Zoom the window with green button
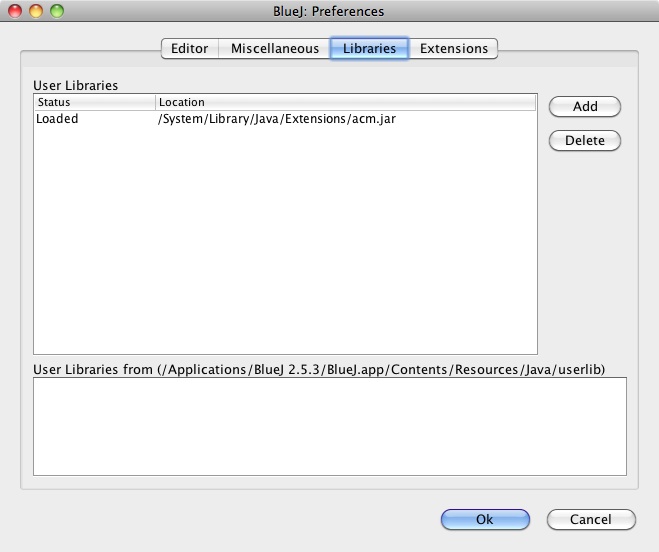This screenshot has height=552, width=659. [x=57, y=11]
